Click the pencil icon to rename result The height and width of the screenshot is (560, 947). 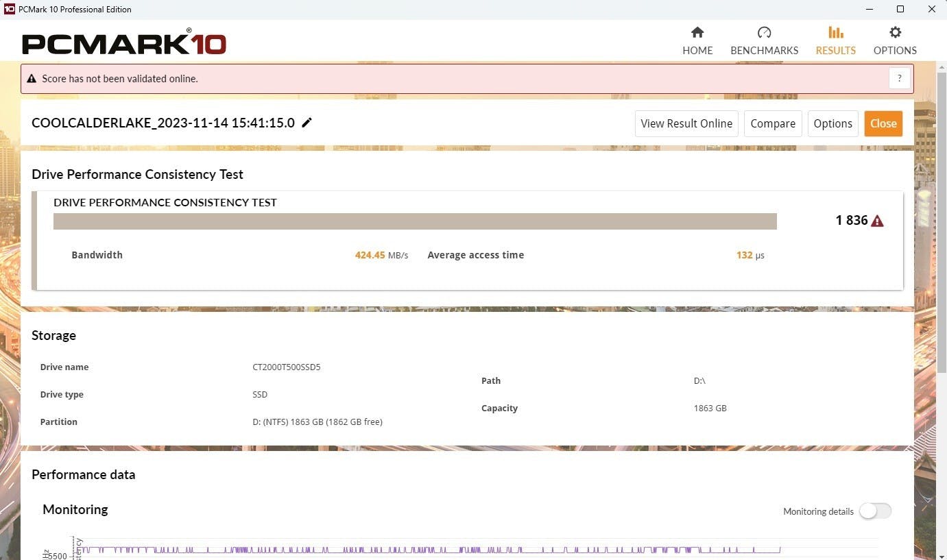click(307, 123)
